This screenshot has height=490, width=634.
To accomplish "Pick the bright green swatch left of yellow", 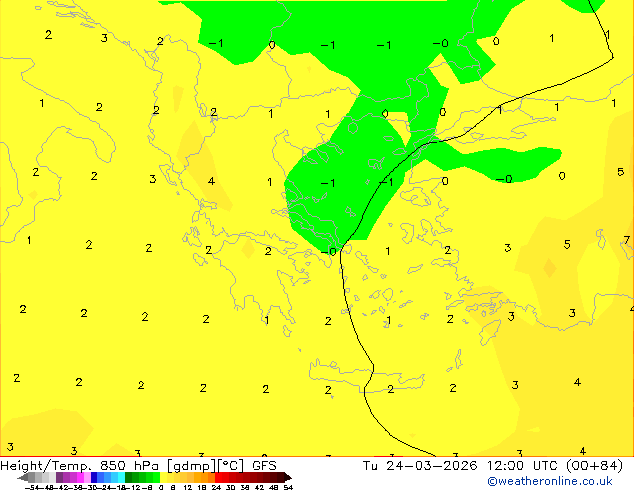I will [156, 477].
